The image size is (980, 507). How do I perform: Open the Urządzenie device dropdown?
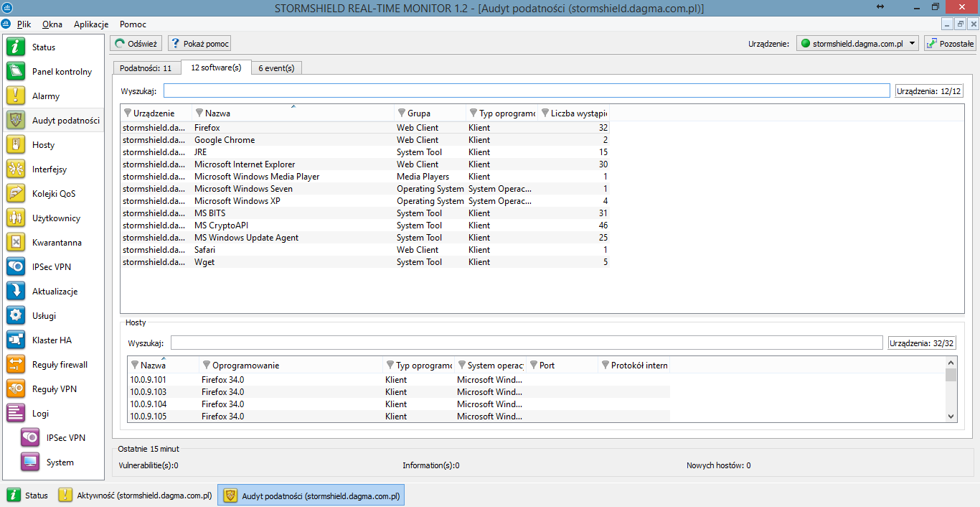click(858, 44)
